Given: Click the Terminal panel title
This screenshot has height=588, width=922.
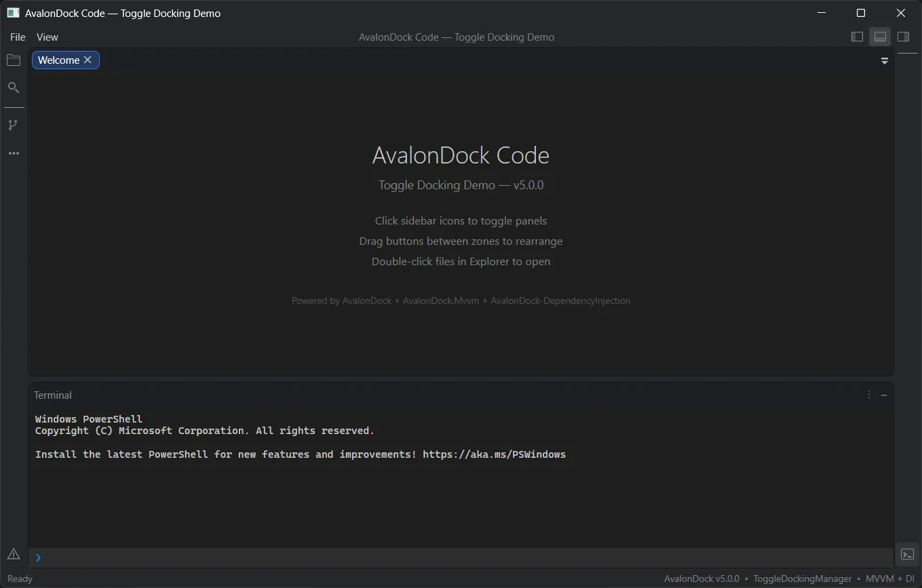Looking at the screenshot, I should click(53, 395).
